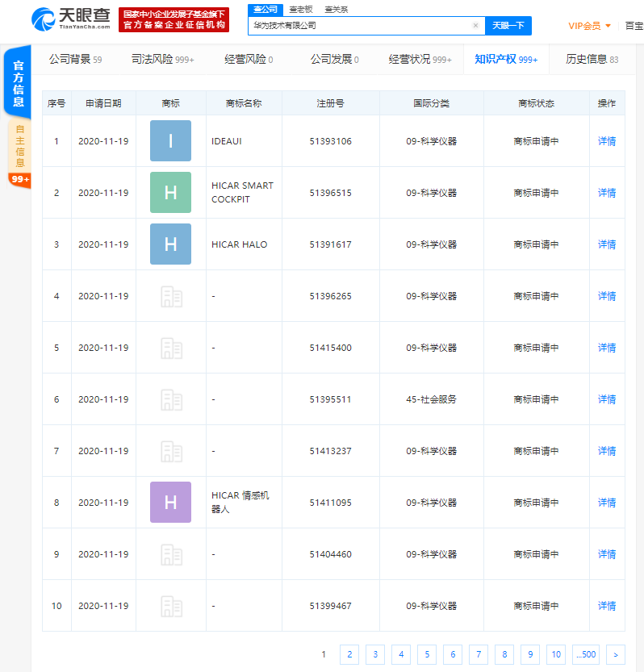Click the IDEAUI trademark thumbnail

pyautogui.click(x=170, y=141)
